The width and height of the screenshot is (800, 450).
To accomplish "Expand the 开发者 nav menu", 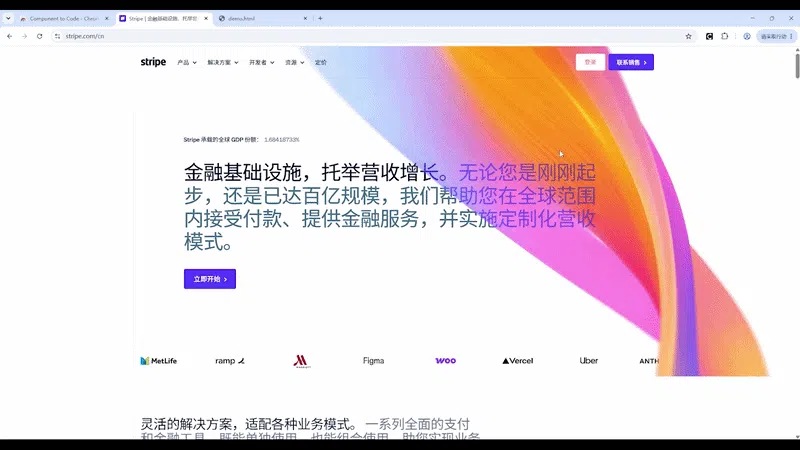I will coord(261,62).
